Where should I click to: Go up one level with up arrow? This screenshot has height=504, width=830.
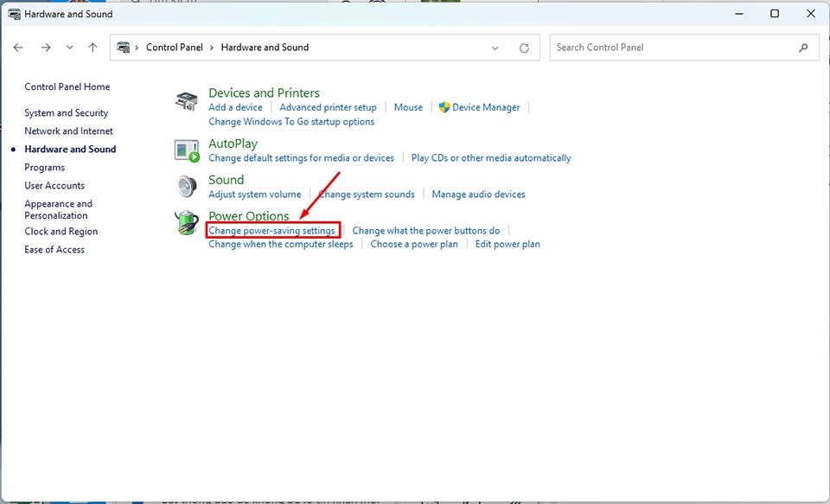click(x=93, y=48)
